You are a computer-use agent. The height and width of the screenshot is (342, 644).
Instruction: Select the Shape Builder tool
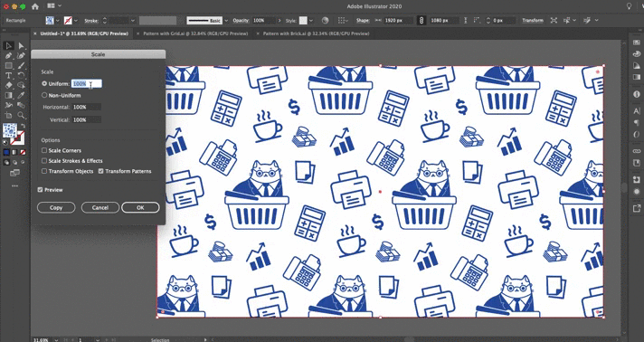point(22,85)
